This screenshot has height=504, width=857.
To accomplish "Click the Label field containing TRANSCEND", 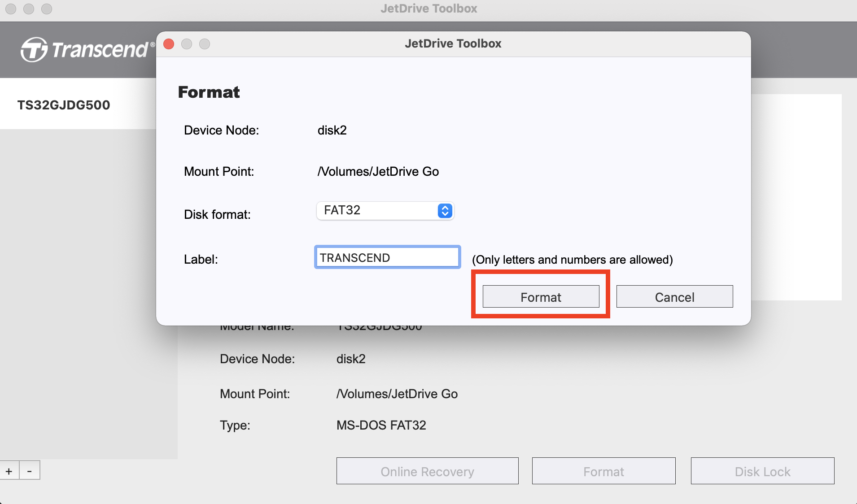I will (x=388, y=257).
